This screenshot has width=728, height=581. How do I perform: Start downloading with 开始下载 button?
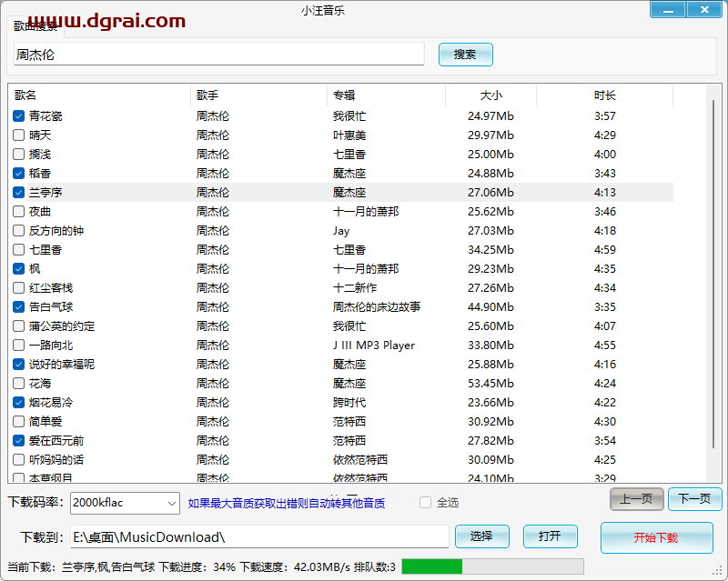tap(656, 538)
